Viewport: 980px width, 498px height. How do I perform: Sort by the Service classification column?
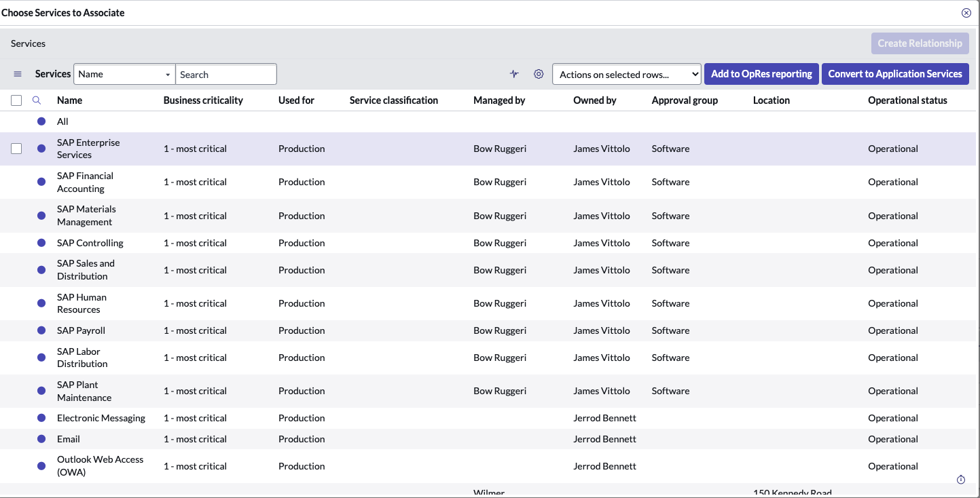pyautogui.click(x=394, y=100)
